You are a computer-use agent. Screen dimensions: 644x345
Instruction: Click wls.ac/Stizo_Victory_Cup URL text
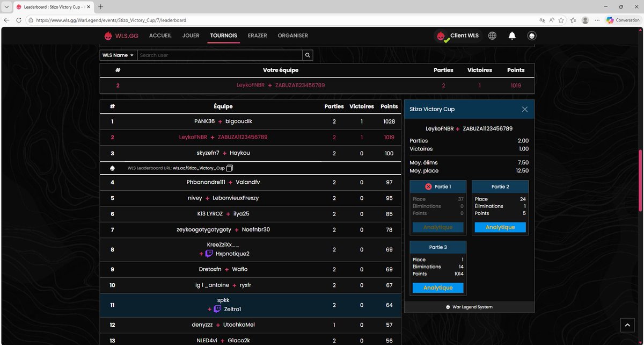199,168
